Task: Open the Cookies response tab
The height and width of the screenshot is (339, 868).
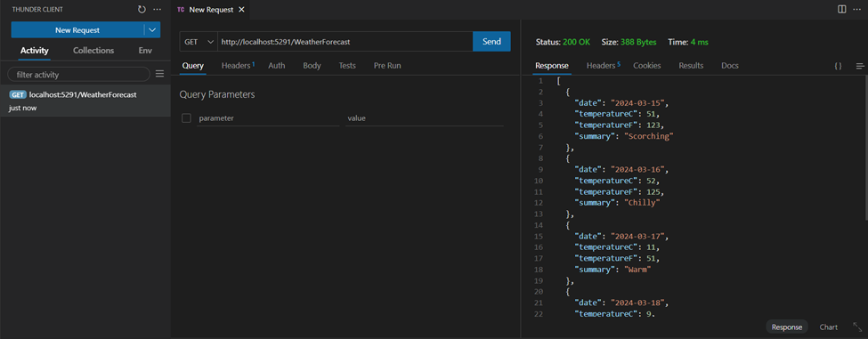Action: (647, 65)
